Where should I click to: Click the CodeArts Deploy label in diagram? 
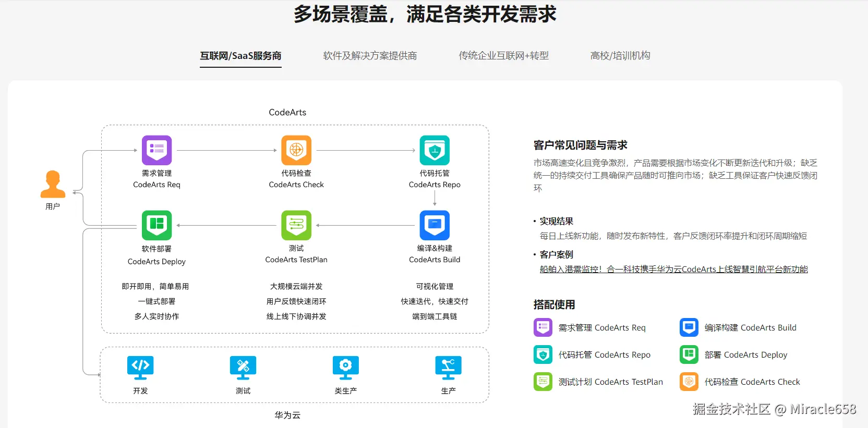tap(156, 262)
